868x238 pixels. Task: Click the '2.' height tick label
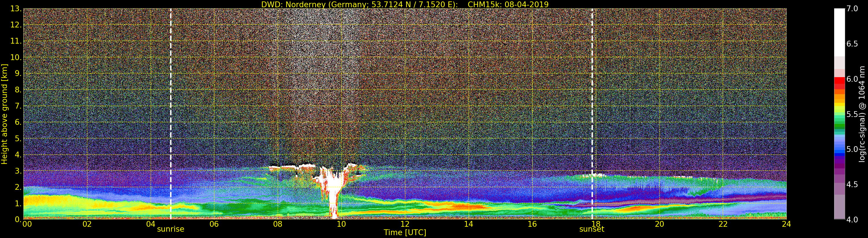coord(18,187)
